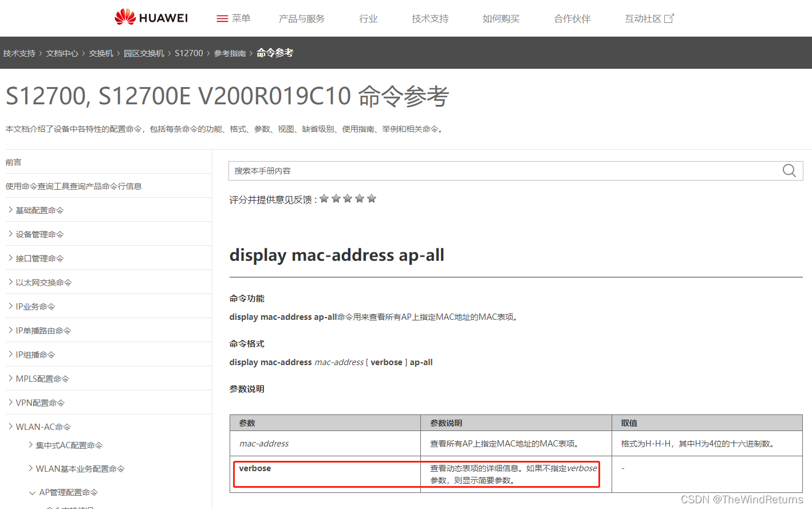The image size is (812, 509).
Task: Open 前言 in the sidebar
Action: coord(14,162)
